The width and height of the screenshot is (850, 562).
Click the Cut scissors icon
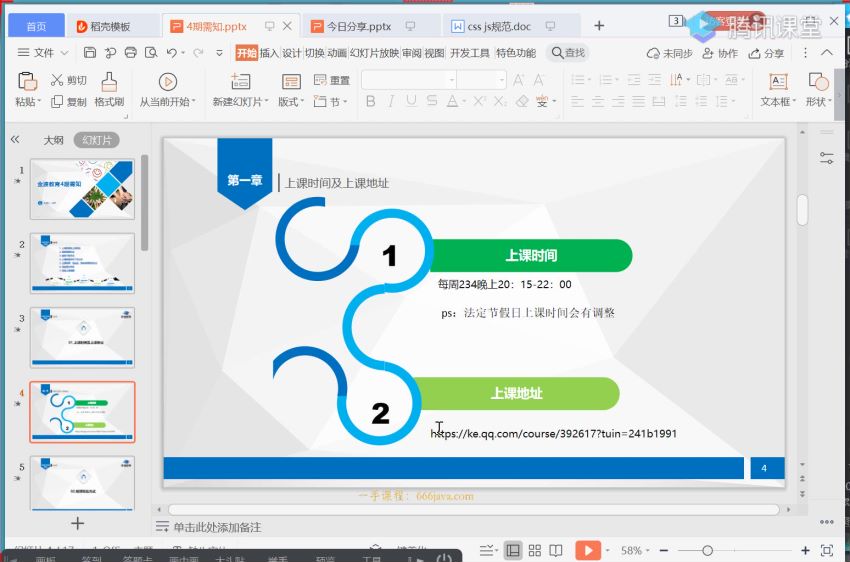click(x=57, y=80)
